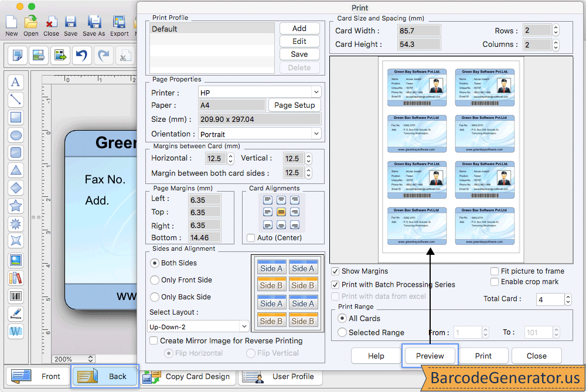Click the Card Width input field
This screenshot has width=586, height=392.
click(x=419, y=30)
